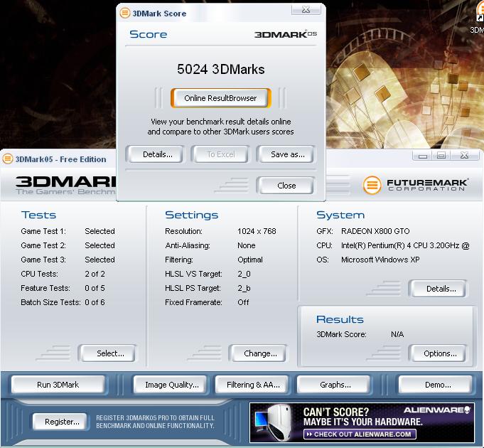Click the resolution value 1024 x 768

[257, 231]
